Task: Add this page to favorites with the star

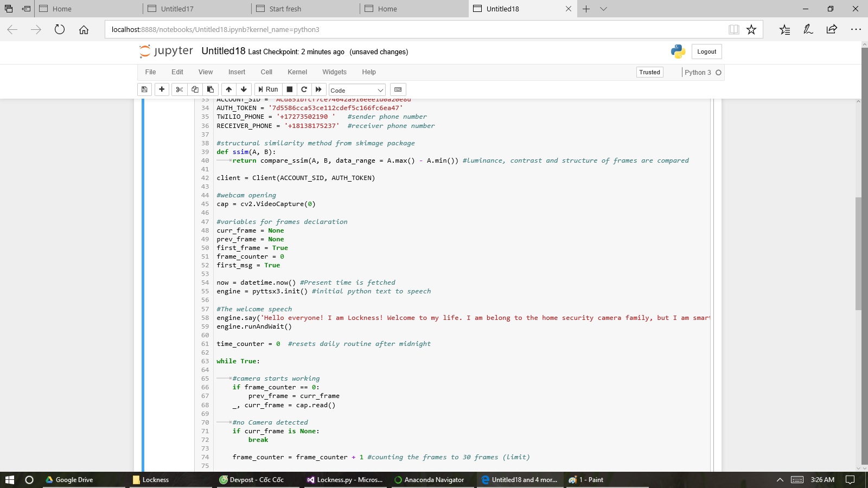Action: (751, 29)
